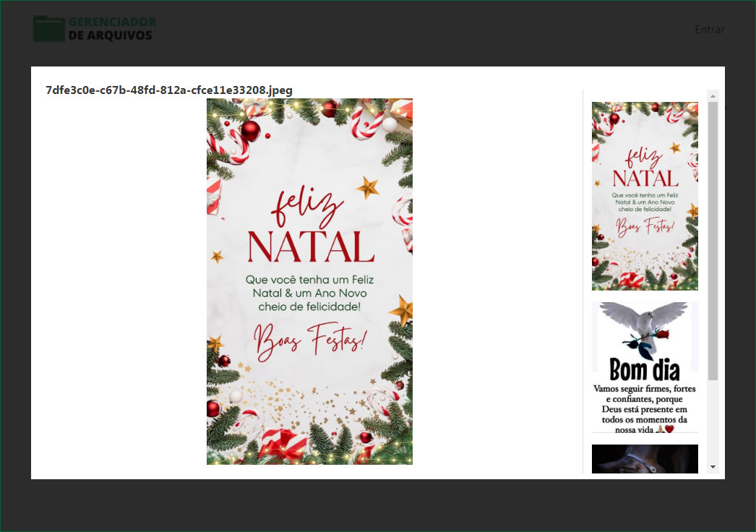Click the thumbnail list scrollbar handle
The image size is (756, 532).
[x=713, y=239]
